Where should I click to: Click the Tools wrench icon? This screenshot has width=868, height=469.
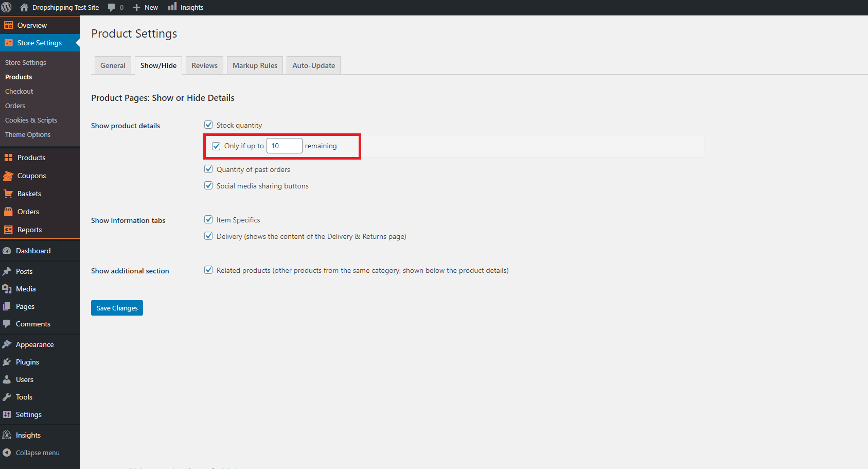point(7,397)
